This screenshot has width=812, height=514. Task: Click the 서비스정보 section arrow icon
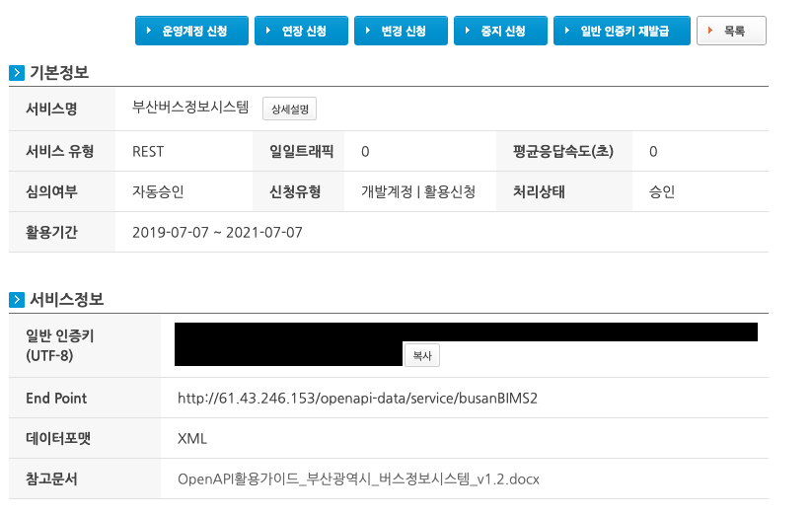(17, 300)
